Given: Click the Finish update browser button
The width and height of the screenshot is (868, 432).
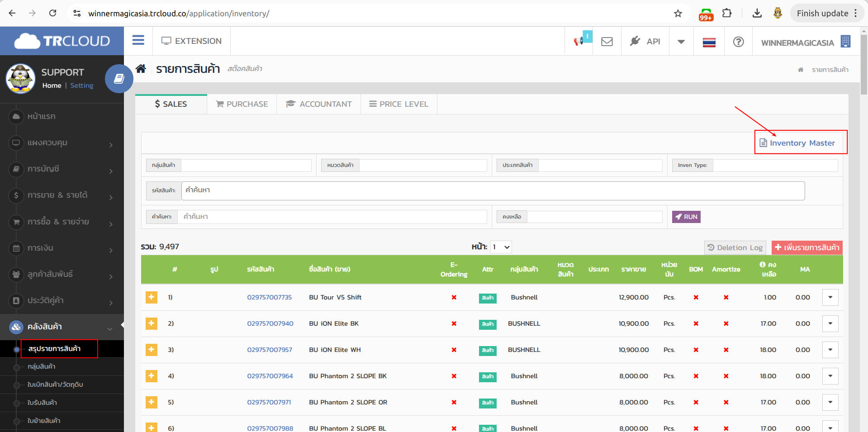Looking at the screenshot, I should click(x=826, y=13).
